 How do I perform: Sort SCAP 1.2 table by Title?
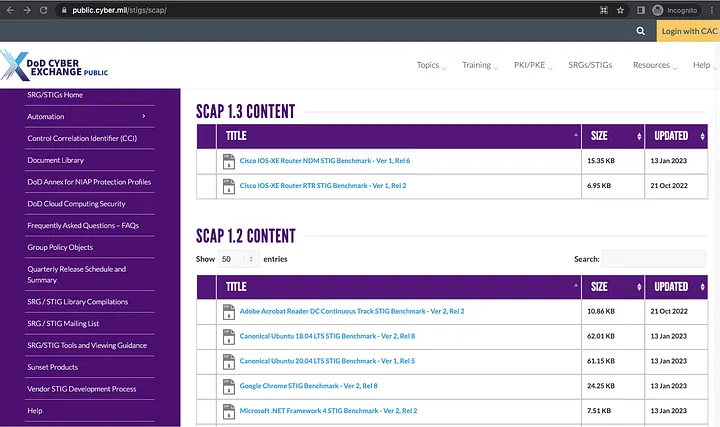tap(399, 287)
